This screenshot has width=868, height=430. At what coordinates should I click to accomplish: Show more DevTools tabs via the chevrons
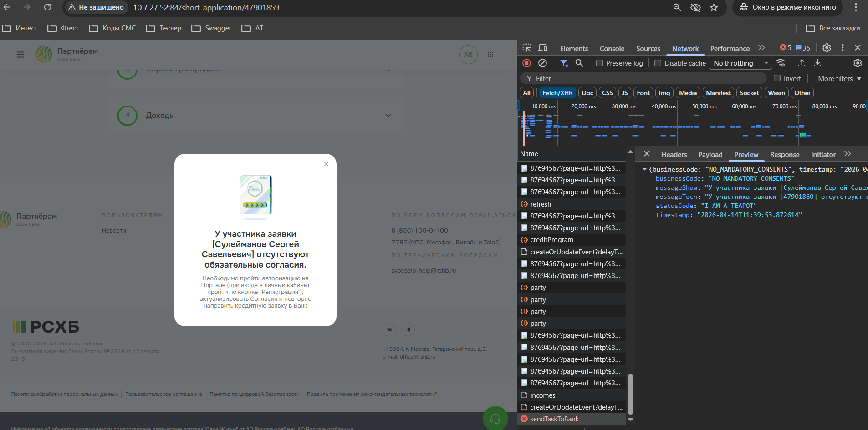(761, 48)
